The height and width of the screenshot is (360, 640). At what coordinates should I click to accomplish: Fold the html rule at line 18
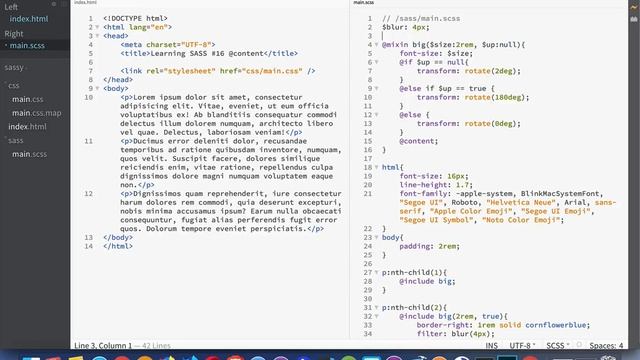pyautogui.click(x=376, y=167)
